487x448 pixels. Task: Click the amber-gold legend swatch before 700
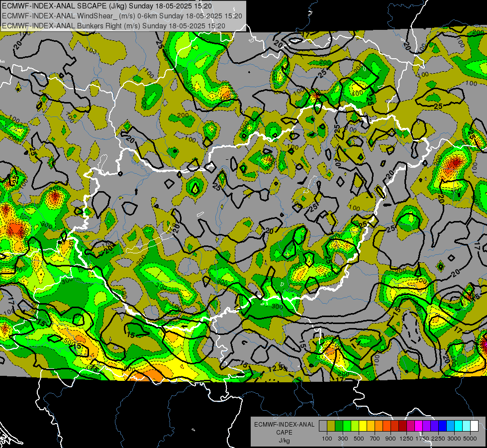click(x=371, y=426)
